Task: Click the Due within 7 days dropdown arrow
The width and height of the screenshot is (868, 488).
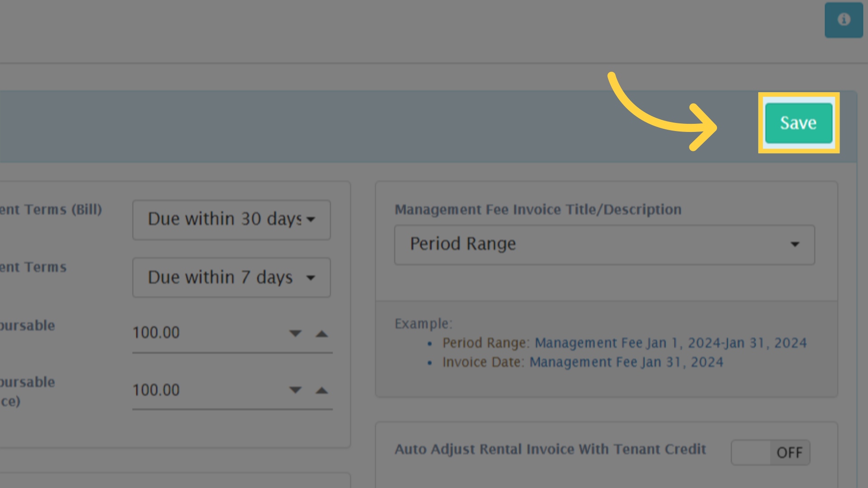Action: pos(310,277)
